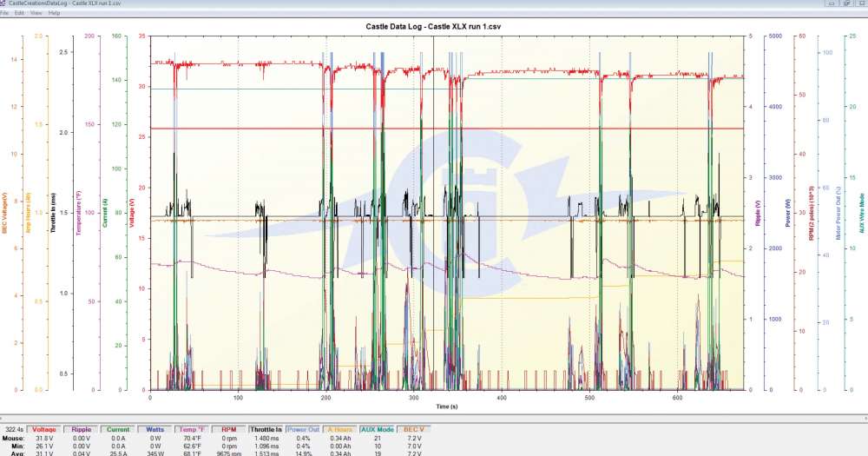The height and width of the screenshot is (456, 868).
Task: Click the BEC Voltage (V) axis label
Action: tap(4, 213)
